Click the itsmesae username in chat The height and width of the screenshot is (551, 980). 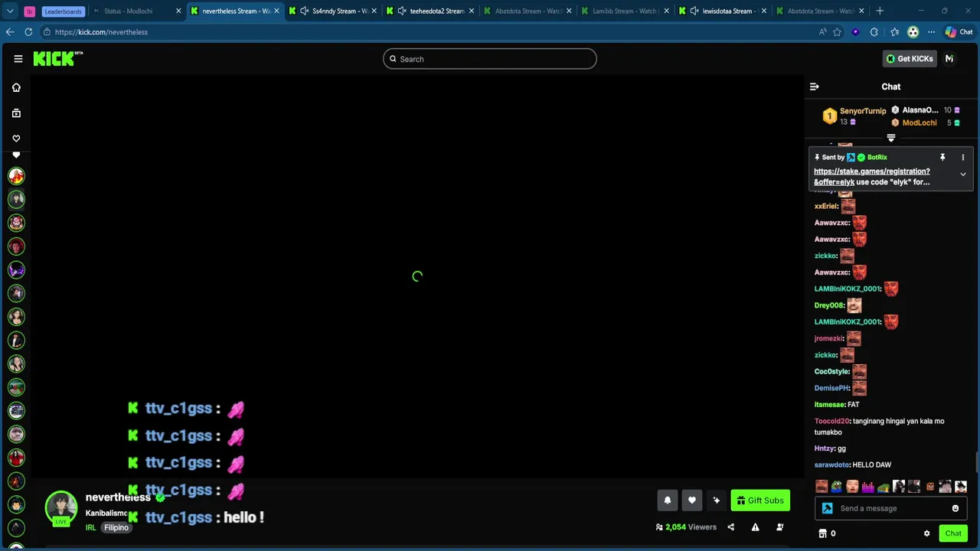click(829, 404)
